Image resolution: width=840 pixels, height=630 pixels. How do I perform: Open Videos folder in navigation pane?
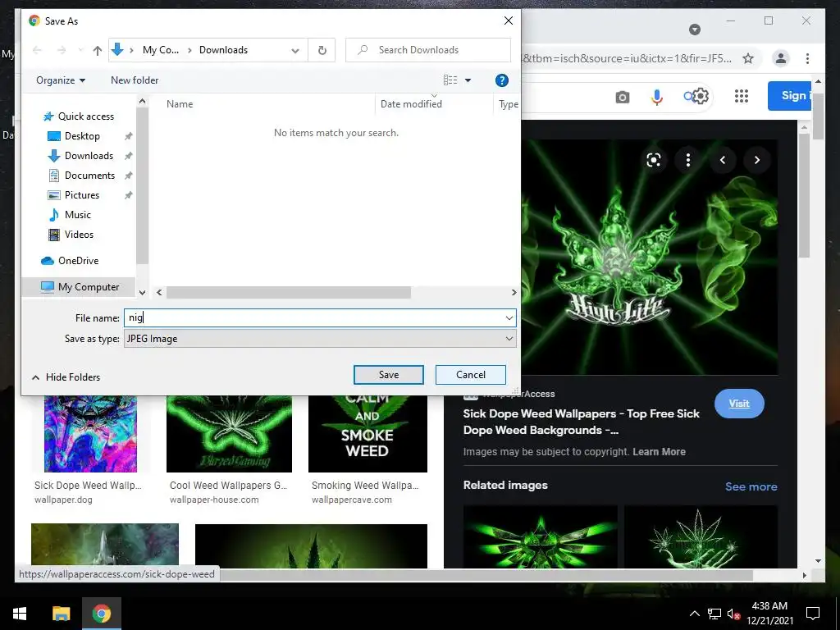(79, 235)
